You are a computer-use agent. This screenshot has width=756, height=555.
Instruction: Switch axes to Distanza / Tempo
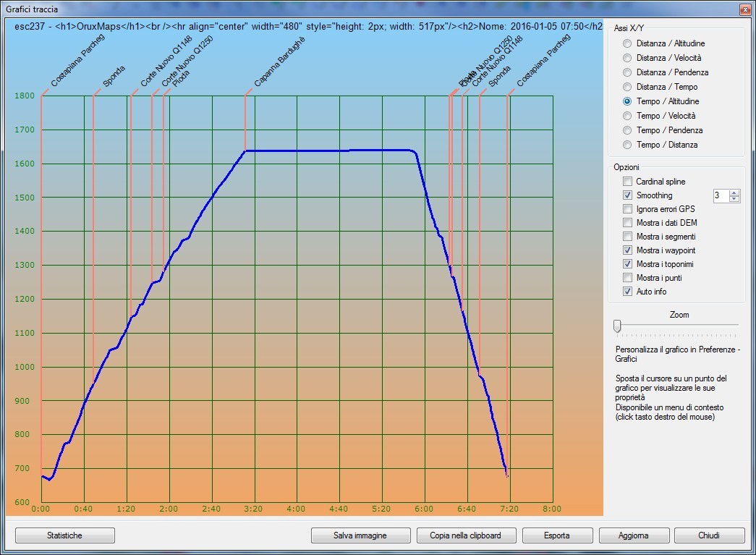tap(627, 87)
